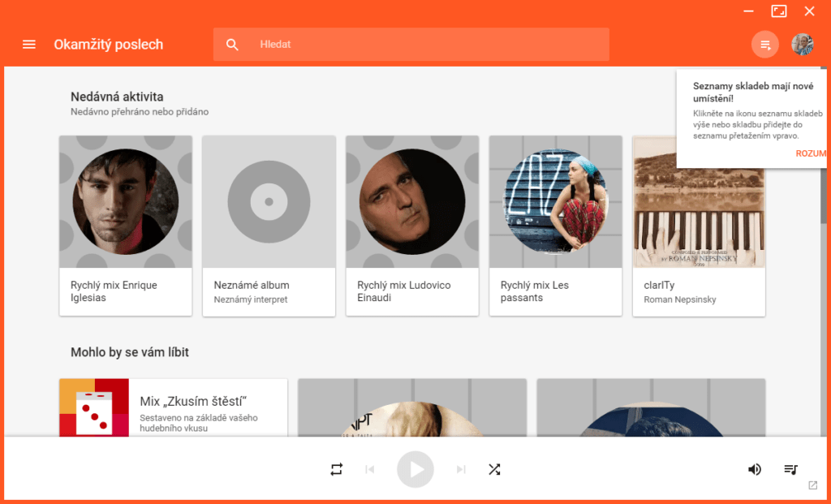Open Rychlý mix Ludovico Einaudi card
The width and height of the screenshot is (831, 504).
click(x=412, y=226)
